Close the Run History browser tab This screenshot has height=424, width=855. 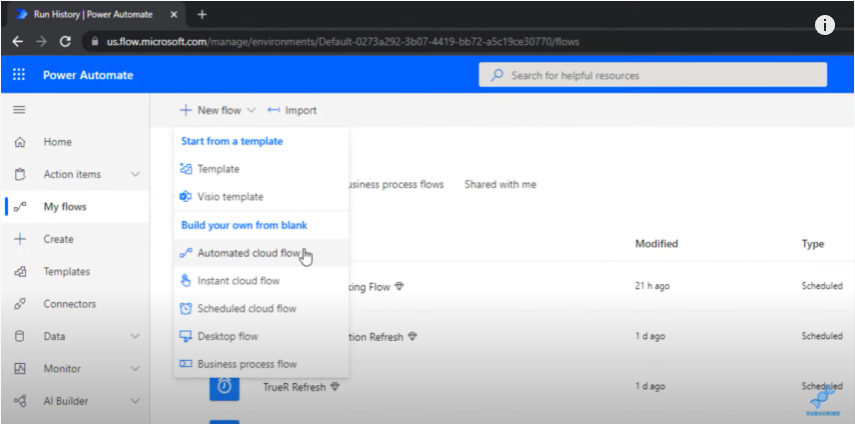[x=173, y=15]
